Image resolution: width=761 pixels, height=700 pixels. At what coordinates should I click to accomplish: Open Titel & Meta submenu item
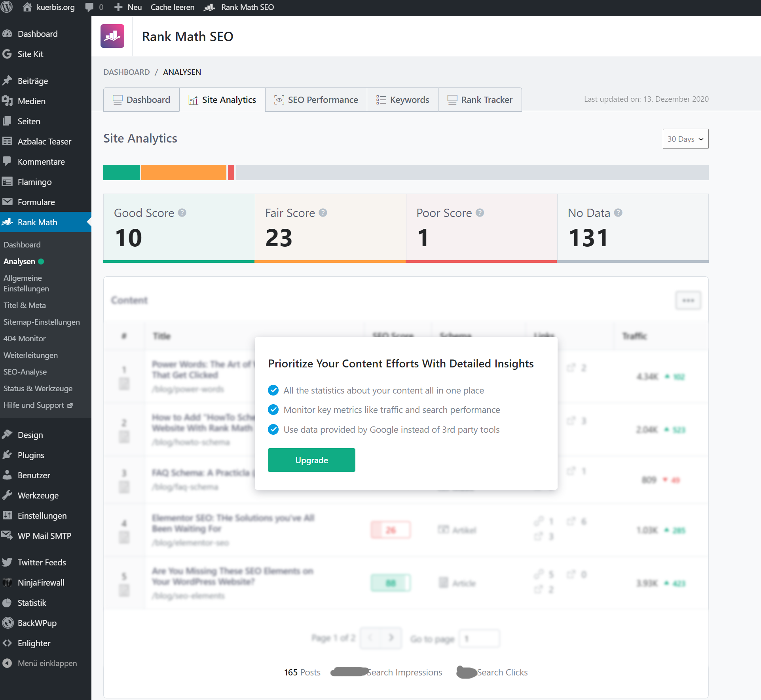point(25,305)
